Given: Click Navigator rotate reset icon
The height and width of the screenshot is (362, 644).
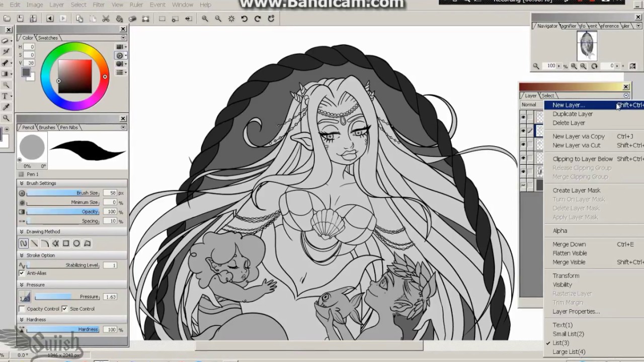Looking at the screenshot, I should click(x=594, y=66).
